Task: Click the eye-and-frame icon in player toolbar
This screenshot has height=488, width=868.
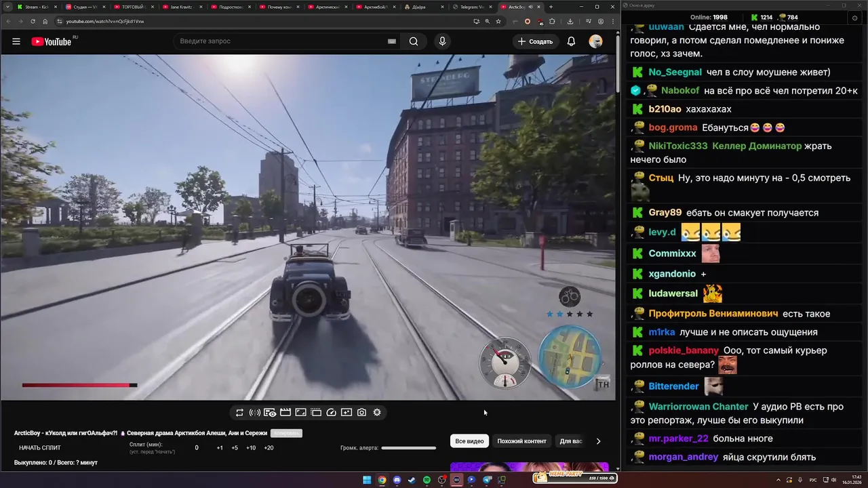Action: coord(270,412)
